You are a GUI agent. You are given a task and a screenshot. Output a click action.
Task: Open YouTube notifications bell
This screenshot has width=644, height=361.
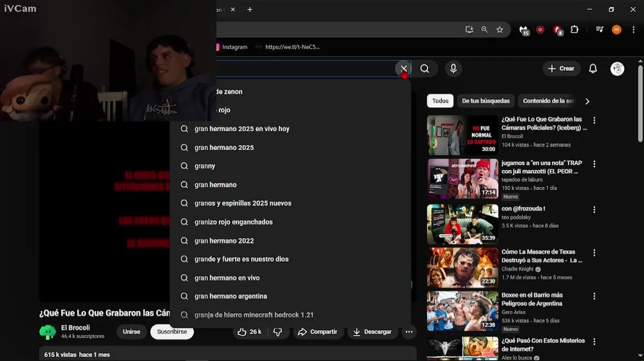pos(593,69)
